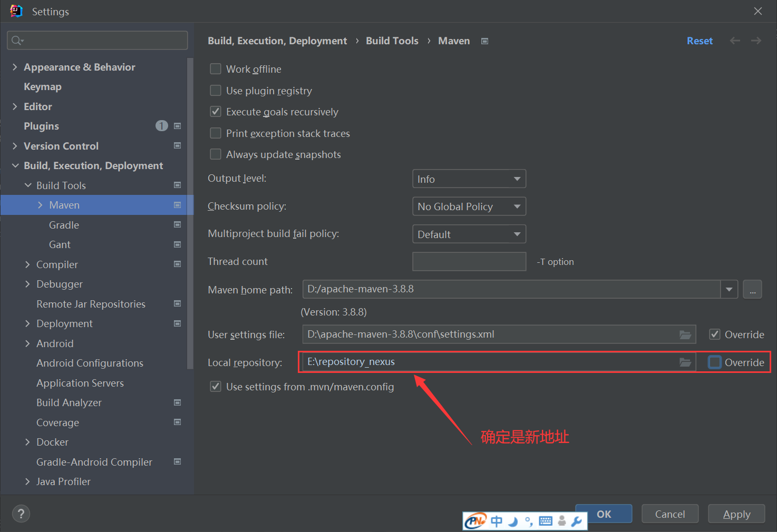Collapse Build, Execution, Deployment section

(15, 165)
